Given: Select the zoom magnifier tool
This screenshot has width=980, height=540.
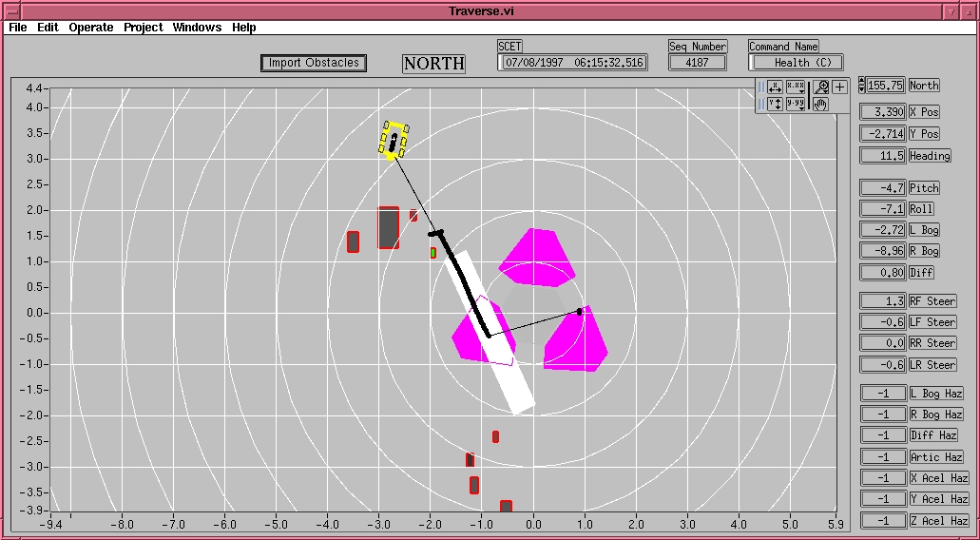Looking at the screenshot, I should click(x=821, y=87).
